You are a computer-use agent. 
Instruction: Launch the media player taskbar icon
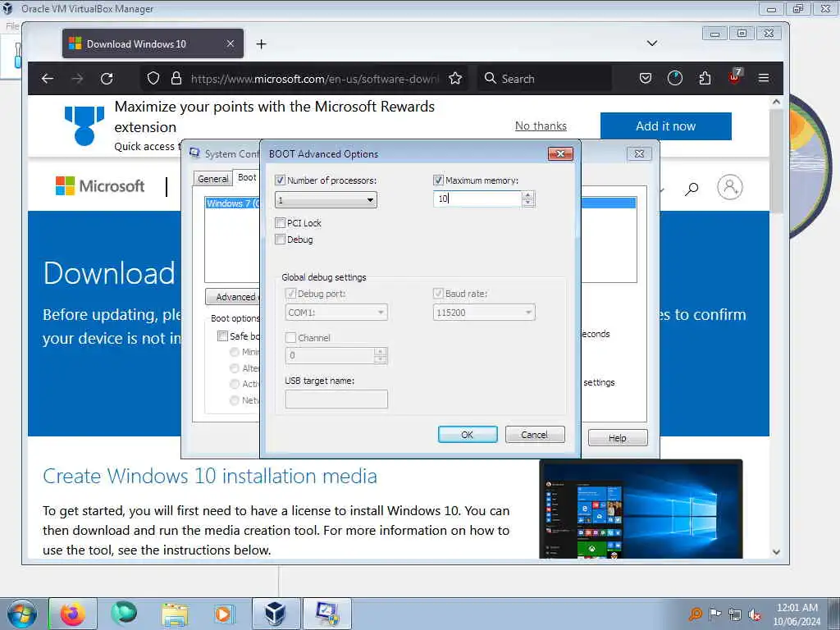[x=223, y=614]
